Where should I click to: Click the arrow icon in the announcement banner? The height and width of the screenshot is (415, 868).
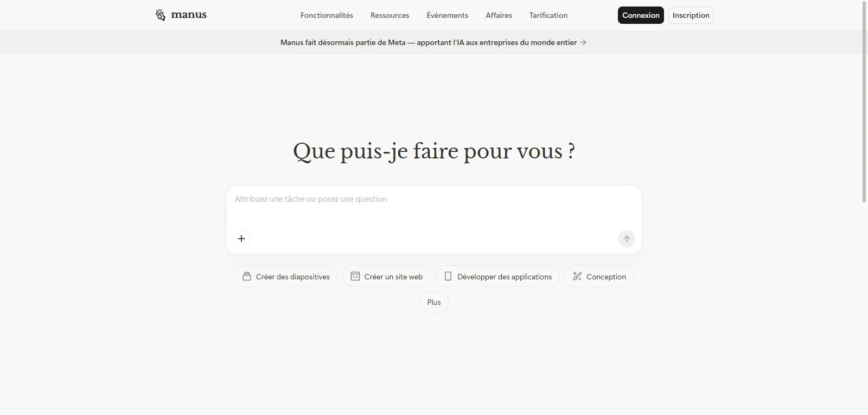point(583,42)
